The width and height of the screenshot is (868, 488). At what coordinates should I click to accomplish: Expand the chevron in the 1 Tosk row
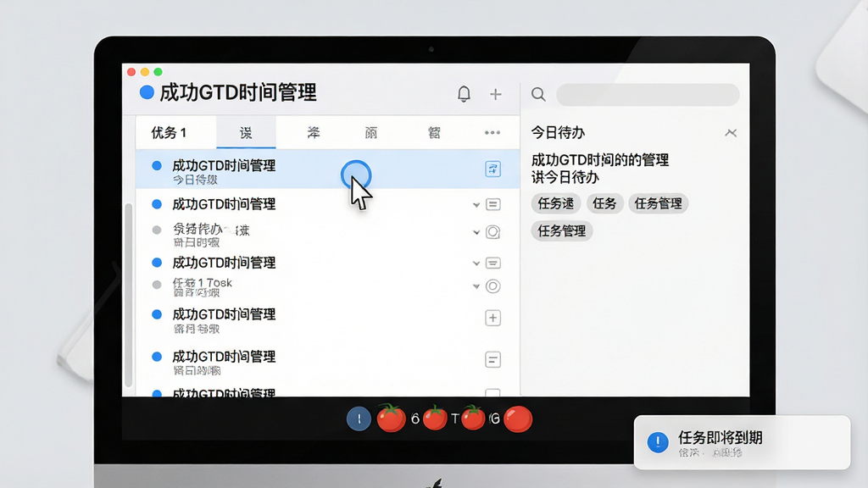click(476, 286)
